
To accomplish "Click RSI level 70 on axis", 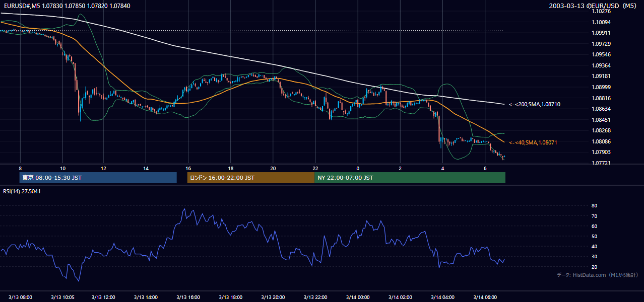I will [x=594, y=216].
